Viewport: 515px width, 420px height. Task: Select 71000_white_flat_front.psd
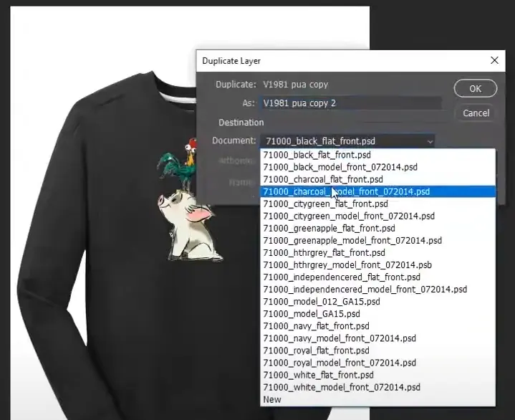click(377, 375)
